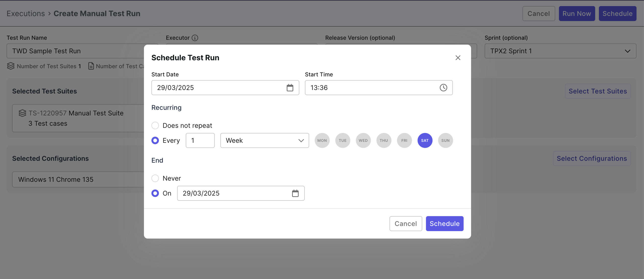
Task: Open the Sprint dropdown showing TPX2 Sprint 1
Action: (x=560, y=51)
